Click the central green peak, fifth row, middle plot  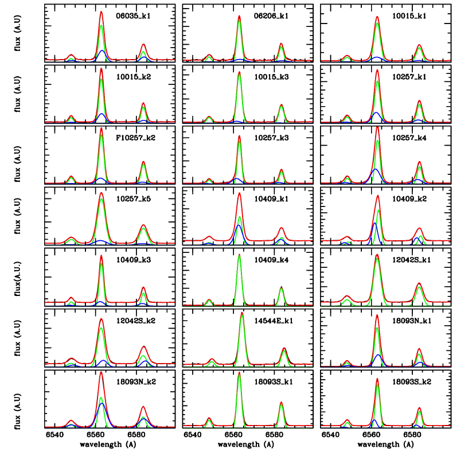[239, 257]
